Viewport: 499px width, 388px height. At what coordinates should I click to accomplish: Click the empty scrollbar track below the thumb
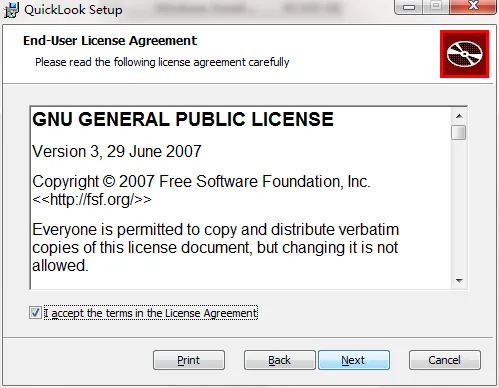point(459,207)
